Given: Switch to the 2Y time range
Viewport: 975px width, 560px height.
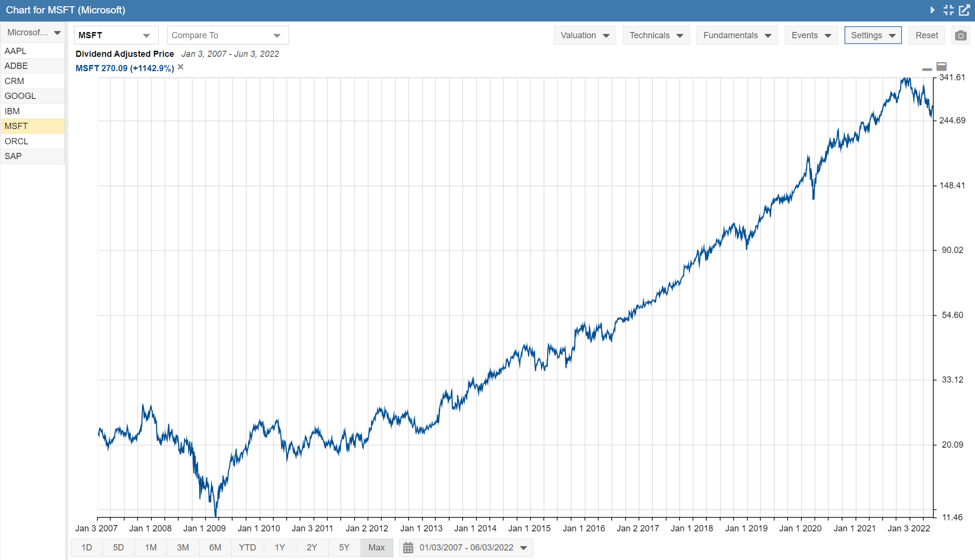Looking at the screenshot, I should tap(312, 548).
